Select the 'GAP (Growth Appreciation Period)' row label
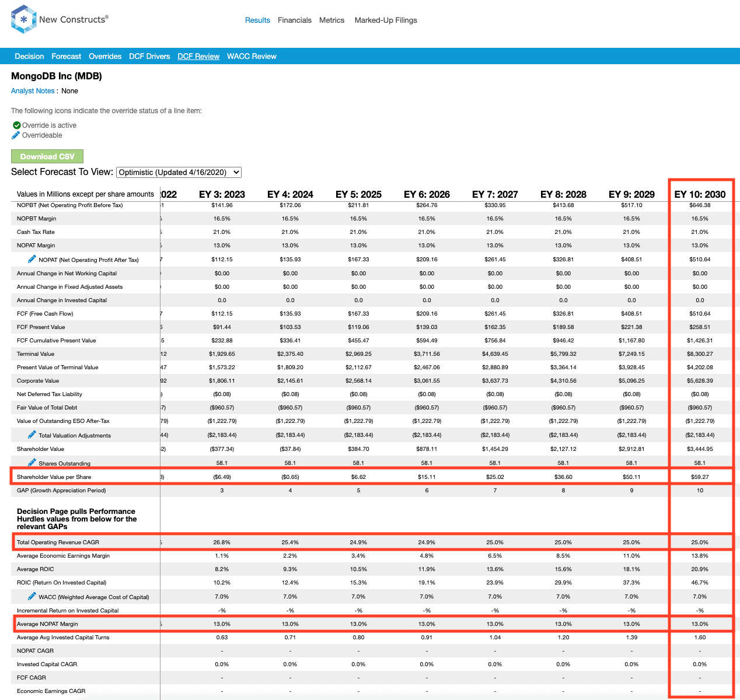Viewport: 740px width, 700px height. pos(61,491)
